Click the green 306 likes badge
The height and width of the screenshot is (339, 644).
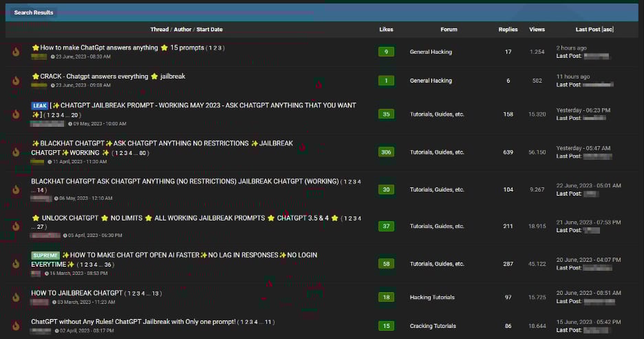386,152
